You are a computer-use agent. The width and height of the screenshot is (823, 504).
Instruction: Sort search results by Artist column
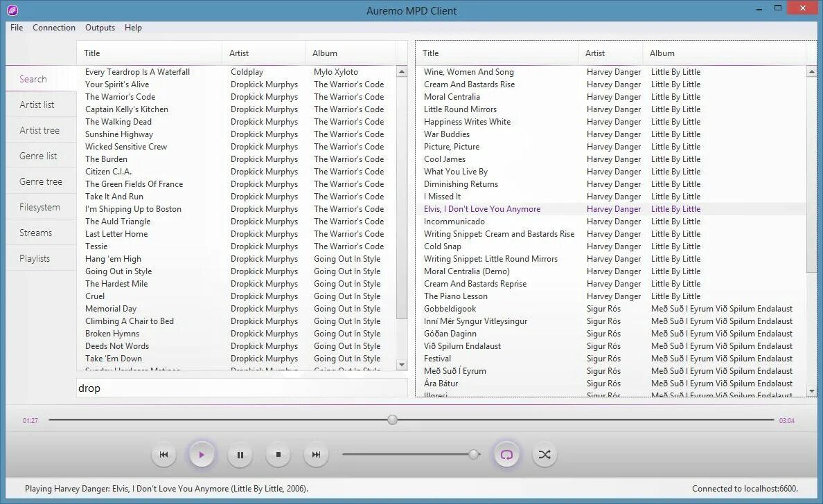tap(263, 53)
